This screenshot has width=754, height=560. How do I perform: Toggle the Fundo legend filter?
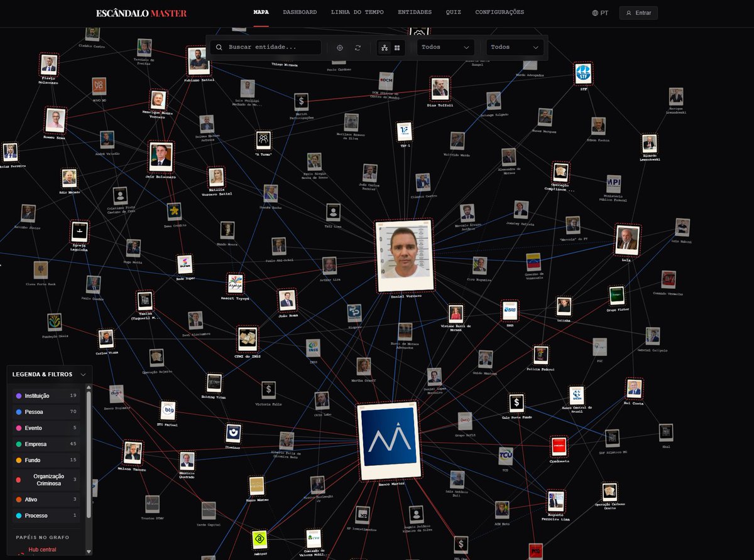[47, 460]
